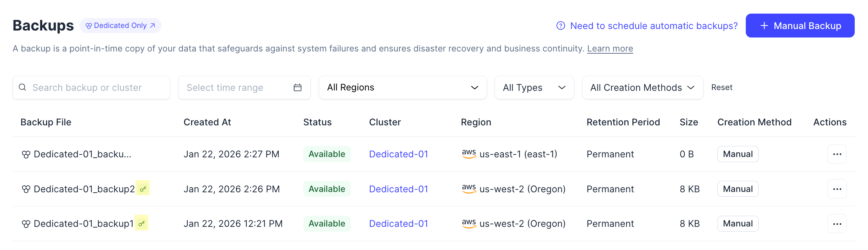Expand the All Regions dropdown

(x=402, y=87)
